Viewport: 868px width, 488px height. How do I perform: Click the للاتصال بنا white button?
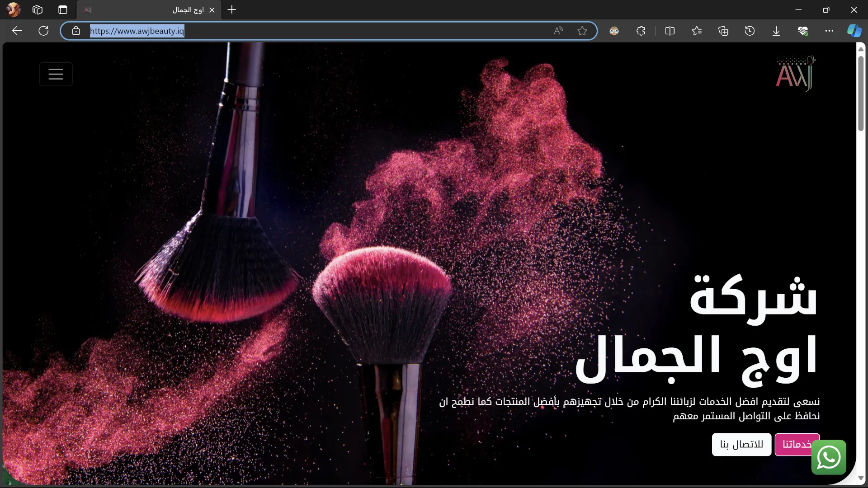coord(741,444)
